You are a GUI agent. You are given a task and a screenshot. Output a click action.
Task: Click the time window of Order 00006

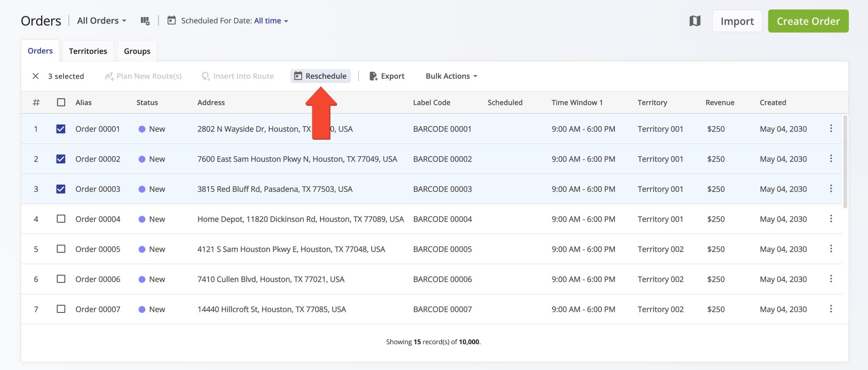point(583,279)
